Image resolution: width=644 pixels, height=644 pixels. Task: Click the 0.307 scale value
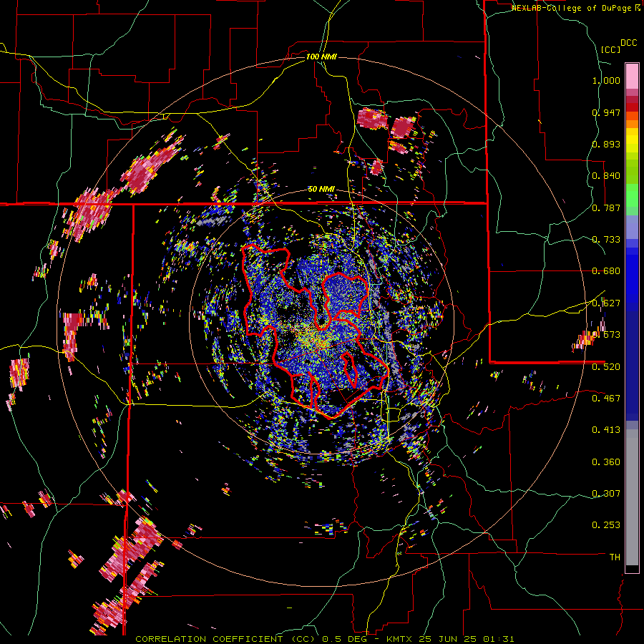click(606, 494)
